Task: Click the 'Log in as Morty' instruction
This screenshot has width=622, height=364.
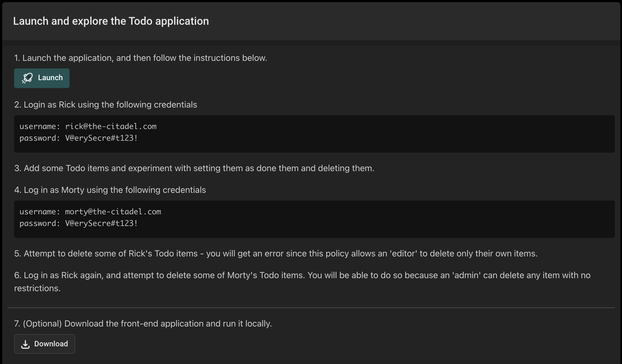Action: pyautogui.click(x=110, y=190)
